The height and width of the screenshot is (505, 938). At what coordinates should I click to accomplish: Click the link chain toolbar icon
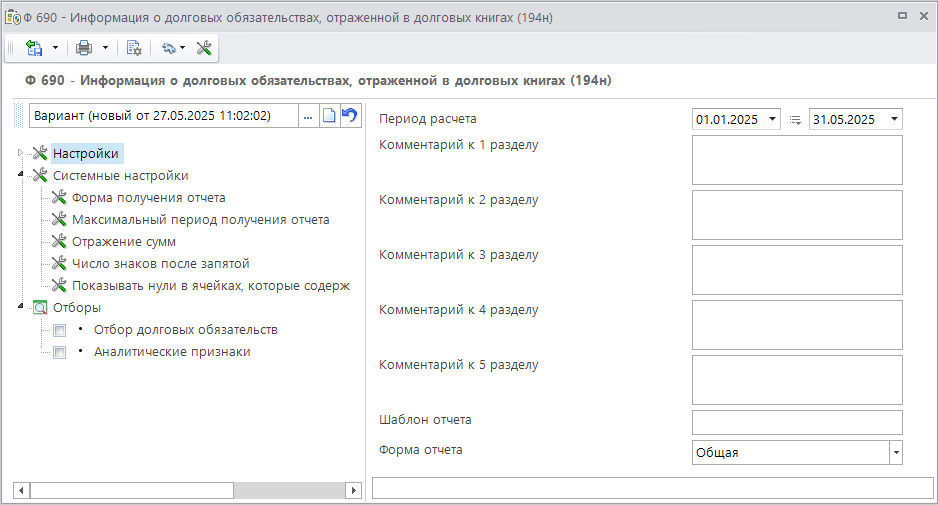[x=168, y=48]
